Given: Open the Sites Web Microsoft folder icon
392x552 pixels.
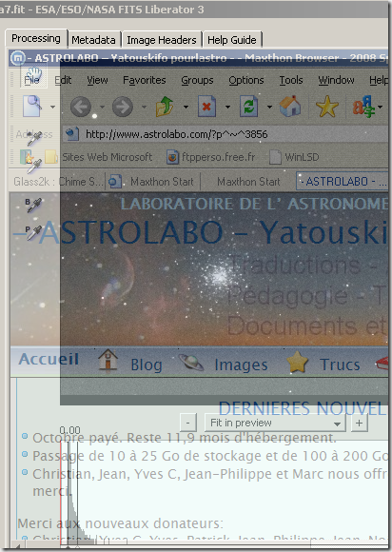Looking at the screenshot, I should click(51, 157).
